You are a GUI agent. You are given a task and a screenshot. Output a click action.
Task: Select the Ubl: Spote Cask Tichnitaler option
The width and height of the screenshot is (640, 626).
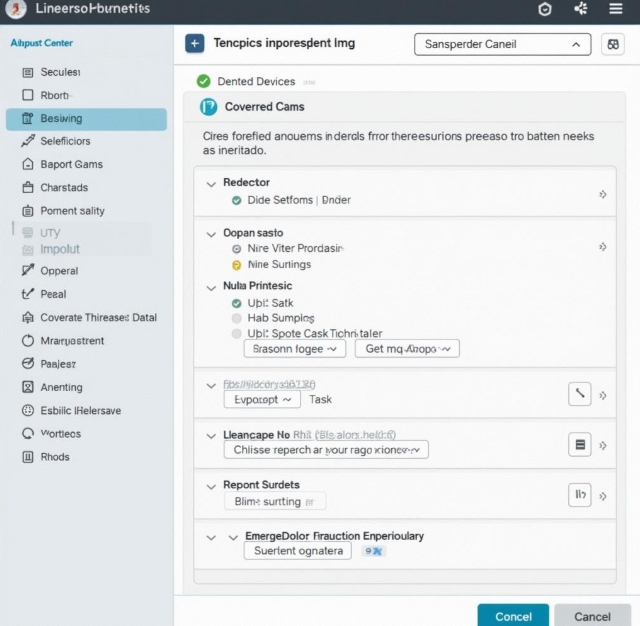coord(237,333)
